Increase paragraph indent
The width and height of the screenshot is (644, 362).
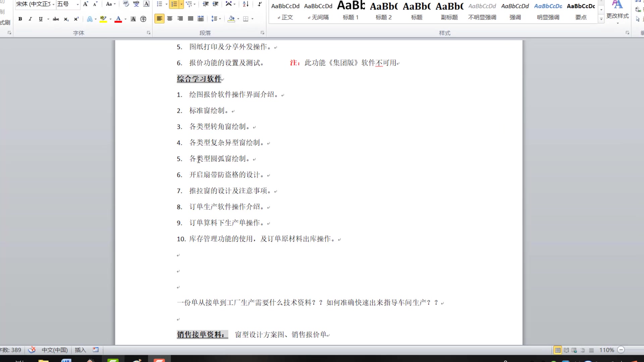pos(216,4)
